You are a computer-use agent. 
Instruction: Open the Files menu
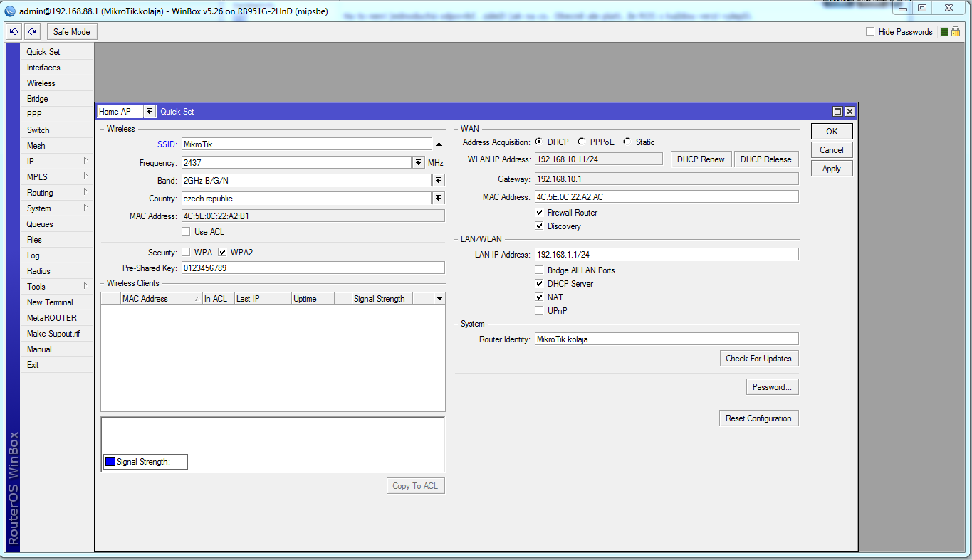point(57,240)
